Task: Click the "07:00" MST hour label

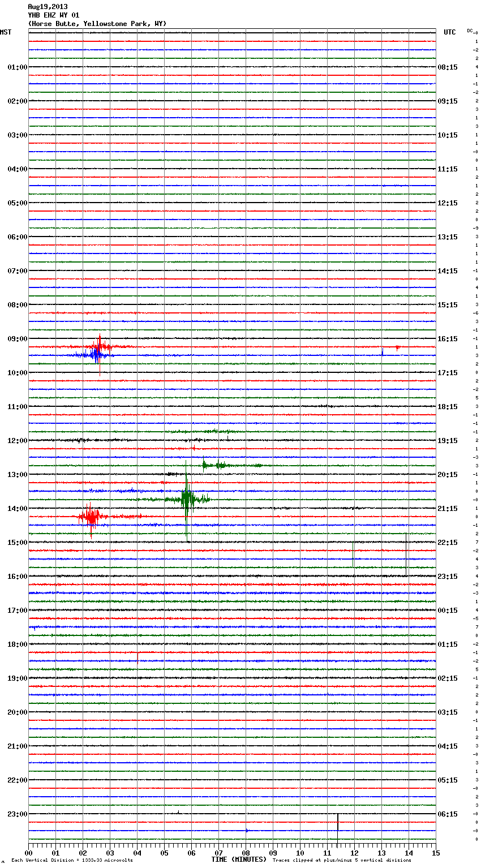Action: [18, 271]
